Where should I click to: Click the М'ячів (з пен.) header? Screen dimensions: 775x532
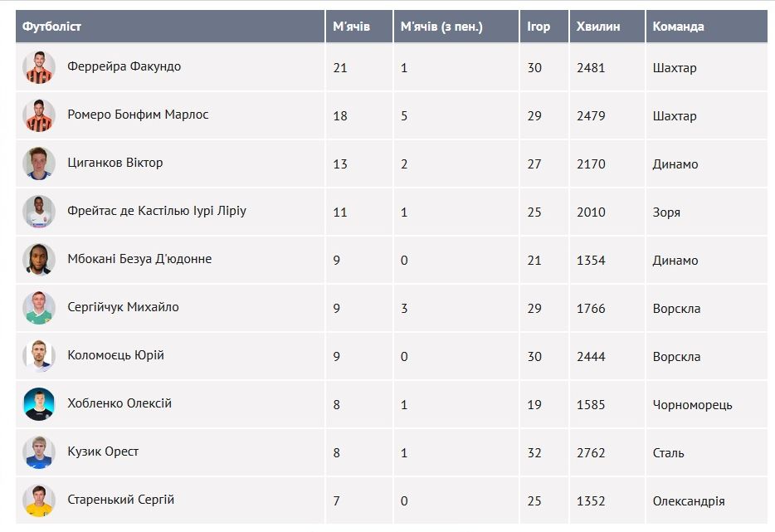tap(441, 27)
